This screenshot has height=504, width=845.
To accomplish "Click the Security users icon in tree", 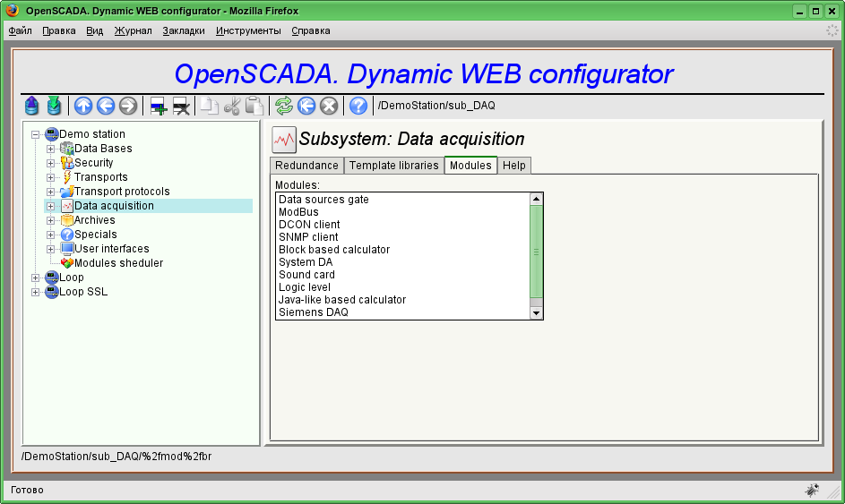I will [67, 163].
